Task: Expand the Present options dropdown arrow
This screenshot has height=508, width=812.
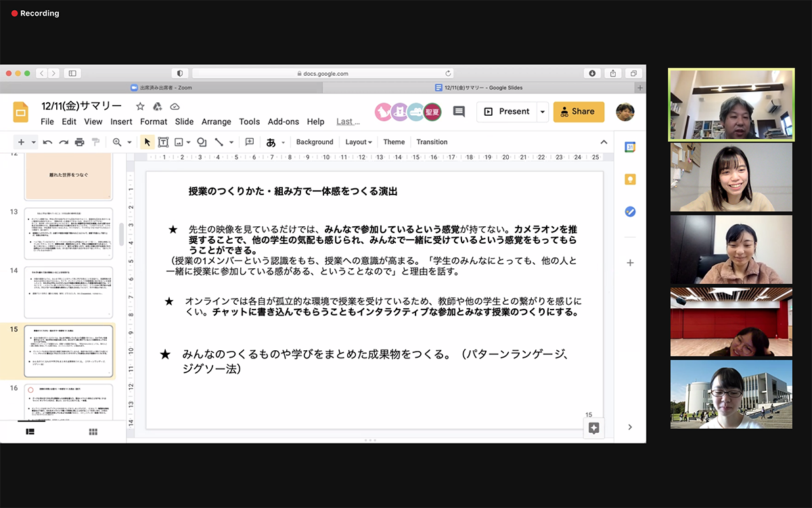Action: 542,112
